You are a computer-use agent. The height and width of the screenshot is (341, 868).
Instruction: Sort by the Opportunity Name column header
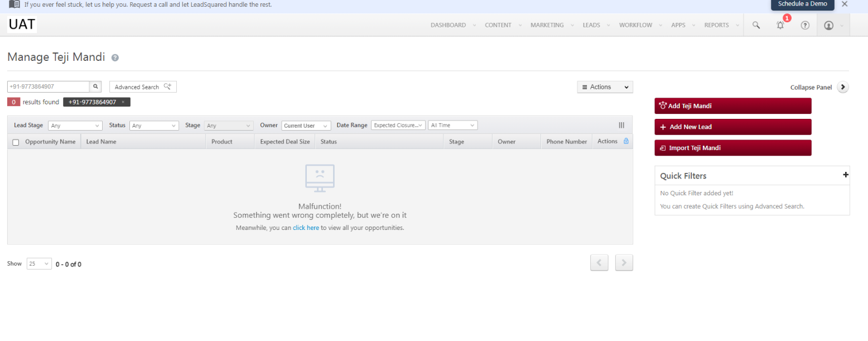pyautogui.click(x=50, y=142)
